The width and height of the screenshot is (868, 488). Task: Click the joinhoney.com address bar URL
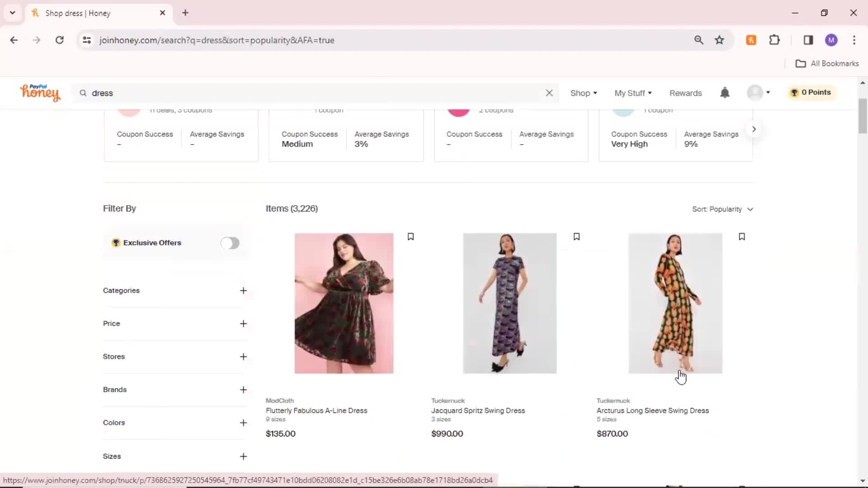pos(217,40)
